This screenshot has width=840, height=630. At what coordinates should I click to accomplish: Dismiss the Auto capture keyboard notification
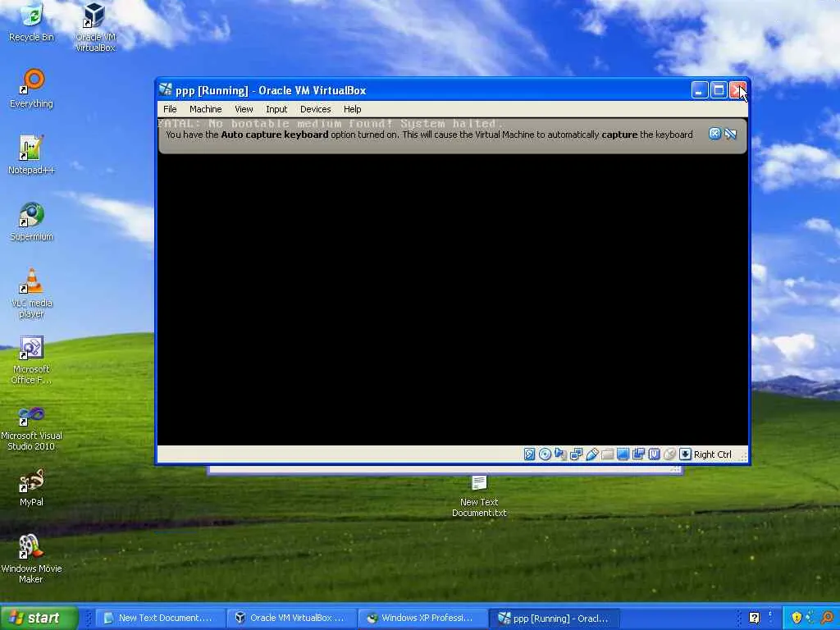coord(714,134)
